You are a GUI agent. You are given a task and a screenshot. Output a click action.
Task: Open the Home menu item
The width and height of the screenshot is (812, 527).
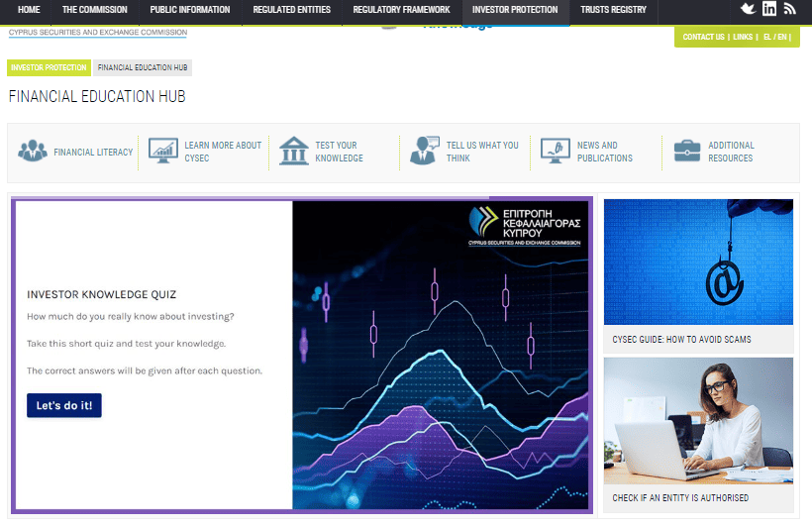(29, 10)
